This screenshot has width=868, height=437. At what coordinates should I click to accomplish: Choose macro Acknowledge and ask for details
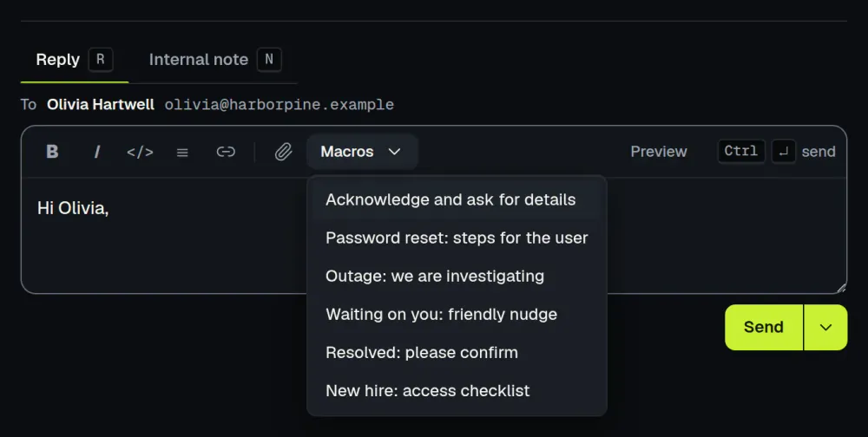coord(457,199)
